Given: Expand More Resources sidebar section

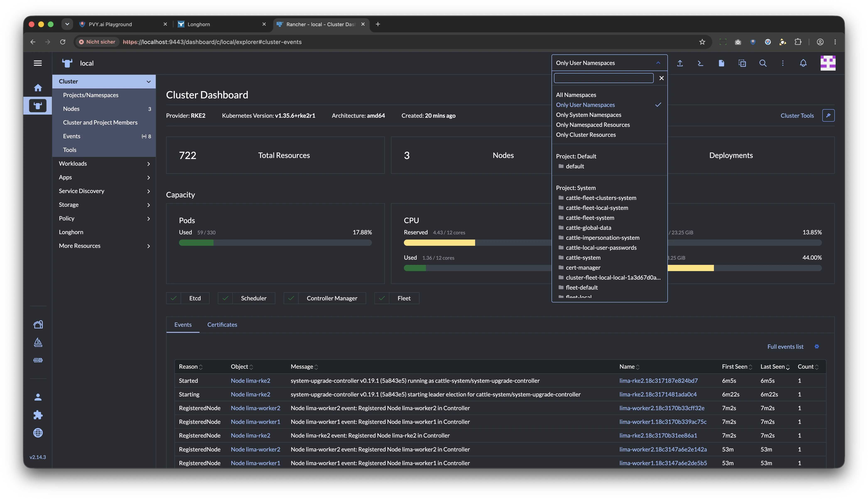Looking at the screenshot, I should click(x=148, y=246).
